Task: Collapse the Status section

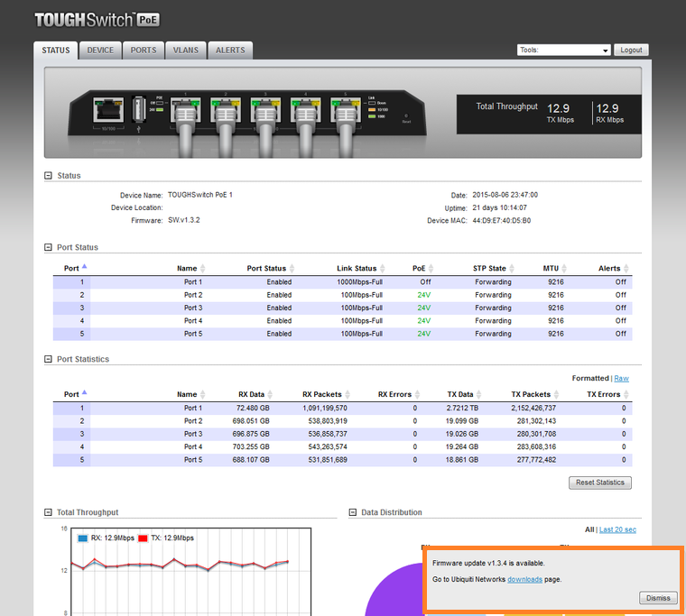Action: 48,175
